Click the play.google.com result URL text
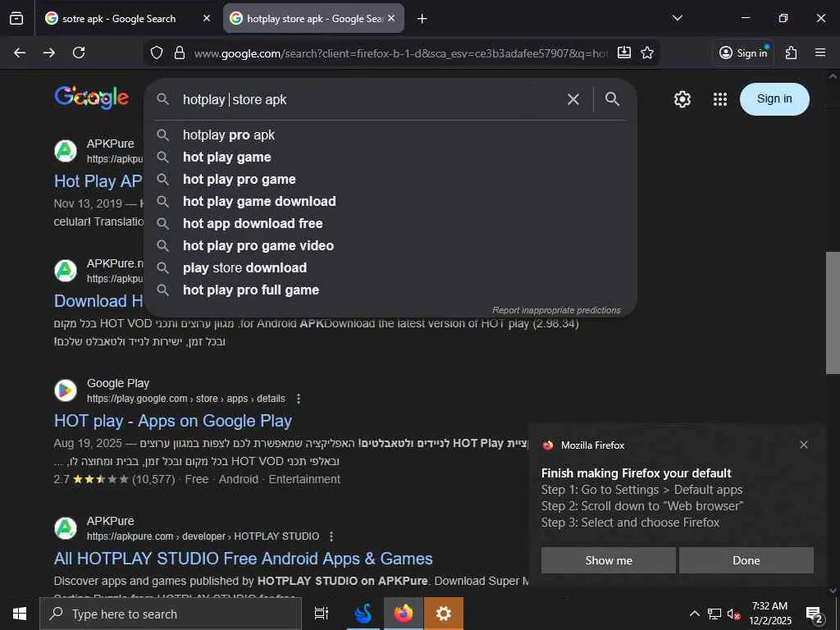Screen dimensions: 840x630 click(x=186, y=399)
